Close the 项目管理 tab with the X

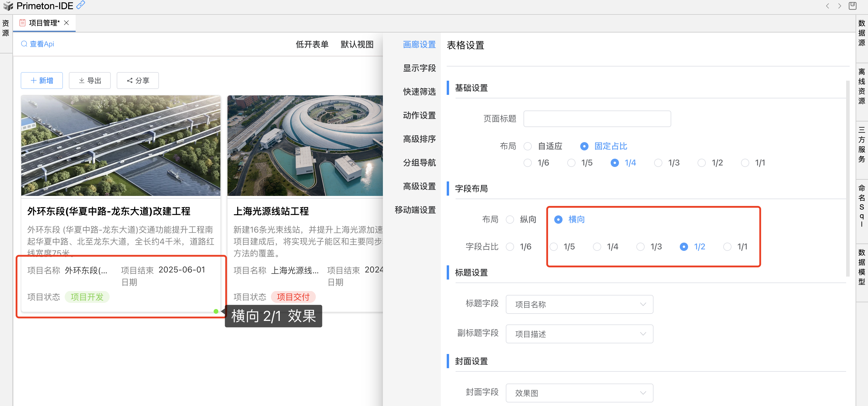[x=66, y=22]
